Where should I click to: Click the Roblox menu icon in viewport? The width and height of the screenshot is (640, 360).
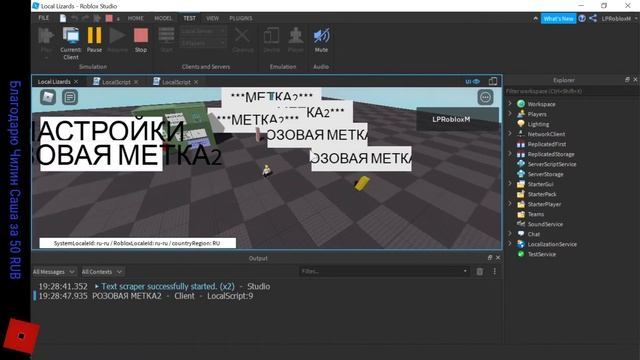tap(48, 97)
